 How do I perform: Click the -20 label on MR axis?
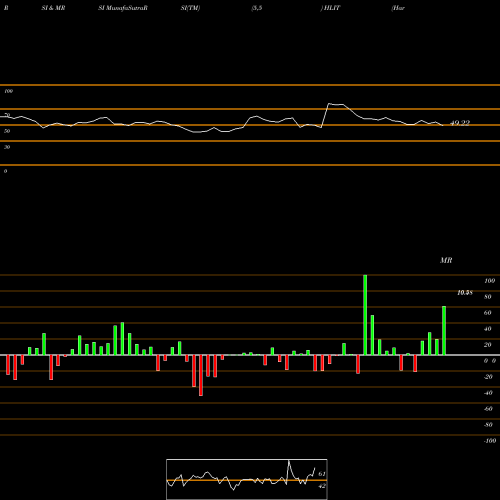488,377
